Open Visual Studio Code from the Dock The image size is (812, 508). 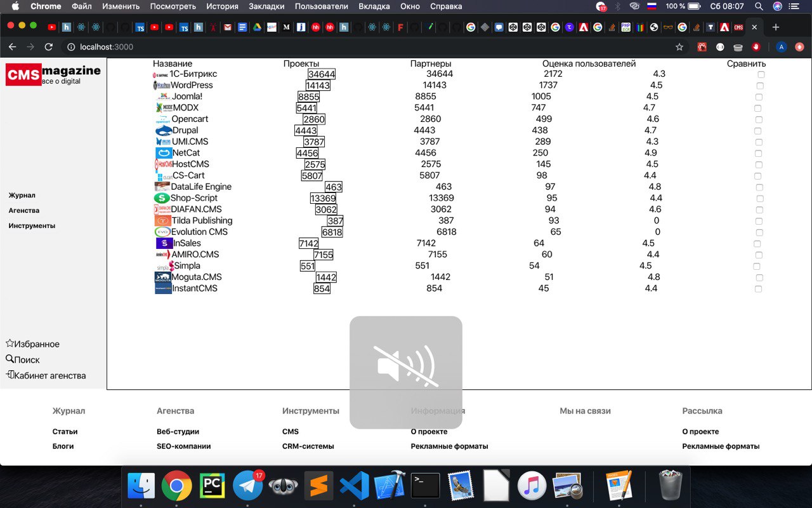354,486
